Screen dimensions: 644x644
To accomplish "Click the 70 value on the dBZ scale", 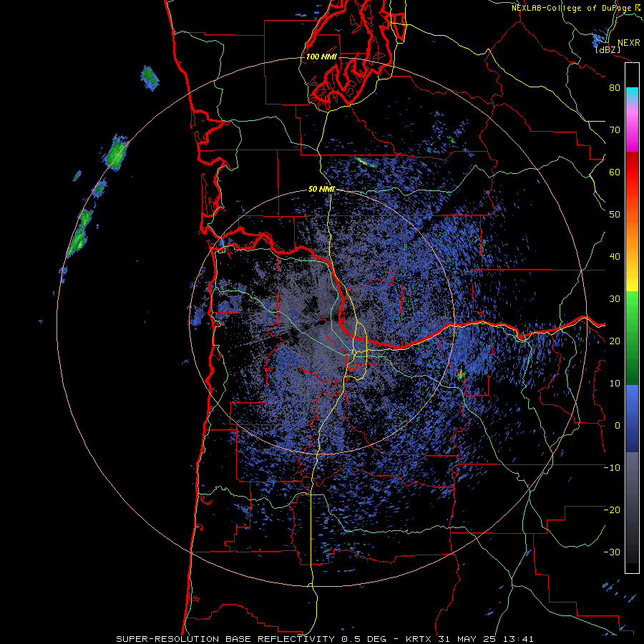I will [615, 130].
